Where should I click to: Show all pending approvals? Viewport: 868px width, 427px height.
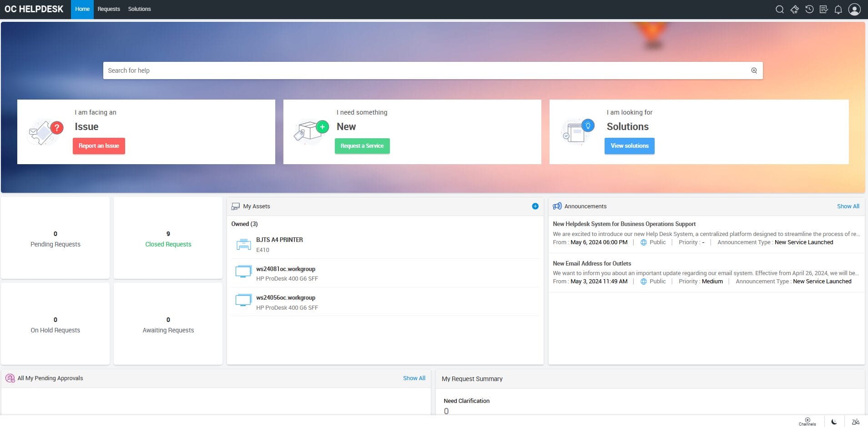[x=414, y=378]
